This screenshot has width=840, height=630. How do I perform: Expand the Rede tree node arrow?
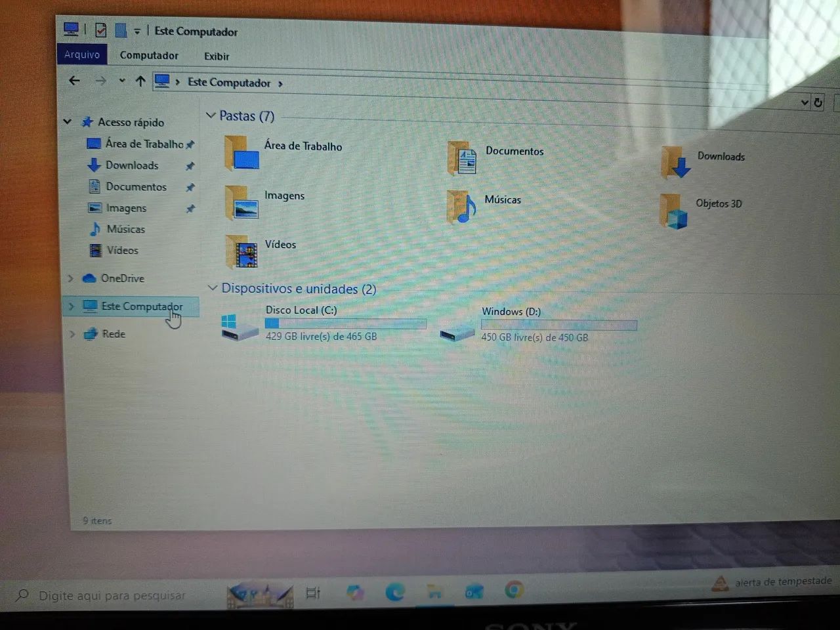(x=72, y=334)
